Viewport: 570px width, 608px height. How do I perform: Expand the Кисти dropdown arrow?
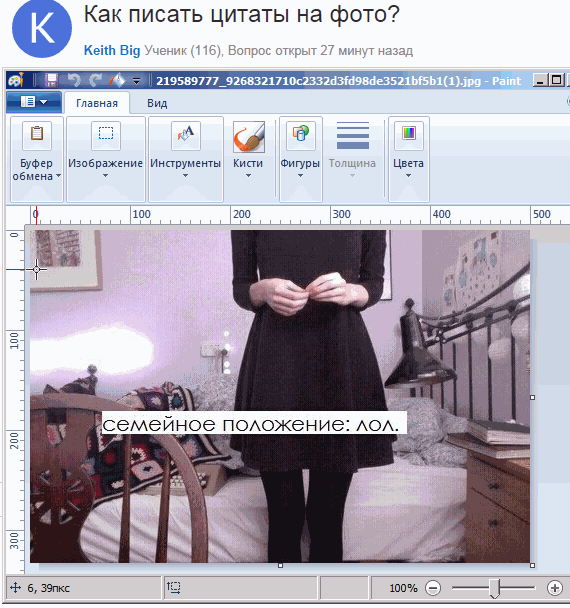tap(248, 176)
